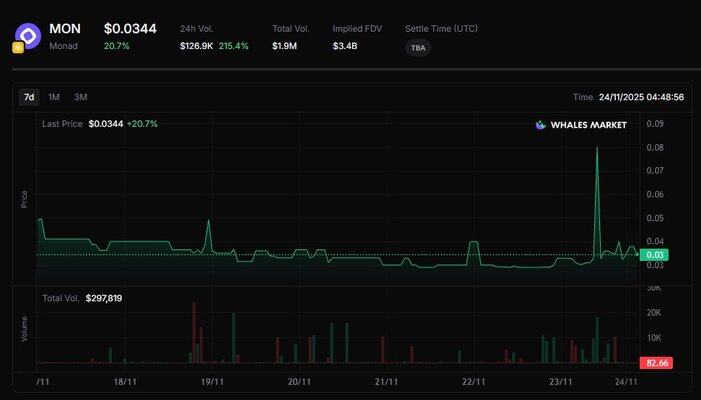Click the Implied FDV $3.4B value

coord(346,46)
